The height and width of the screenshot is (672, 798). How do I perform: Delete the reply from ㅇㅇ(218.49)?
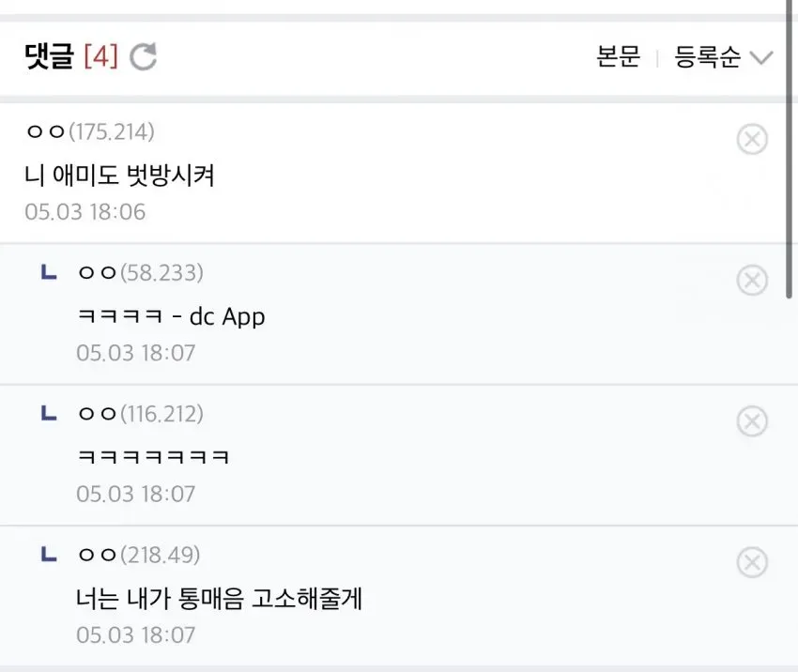[x=752, y=562]
